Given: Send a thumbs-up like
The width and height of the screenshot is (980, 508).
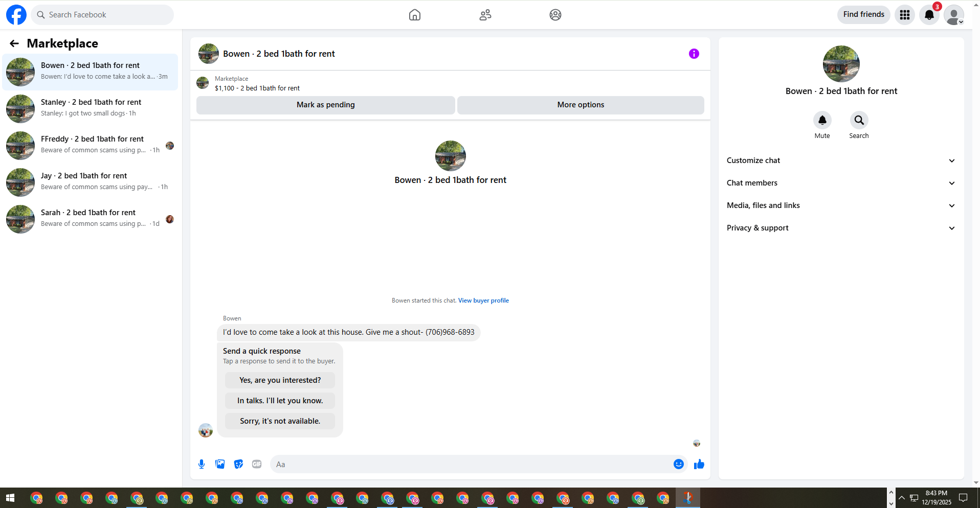Looking at the screenshot, I should (699, 464).
